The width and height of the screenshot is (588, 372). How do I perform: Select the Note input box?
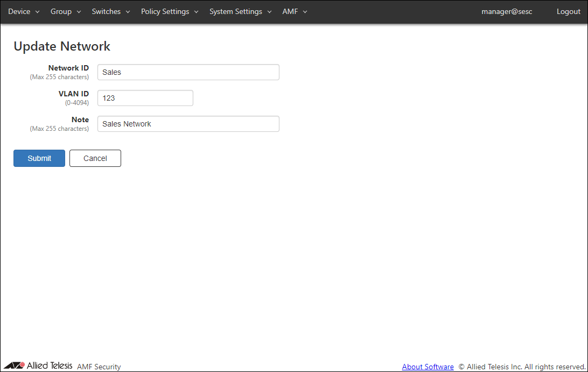coord(188,124)
